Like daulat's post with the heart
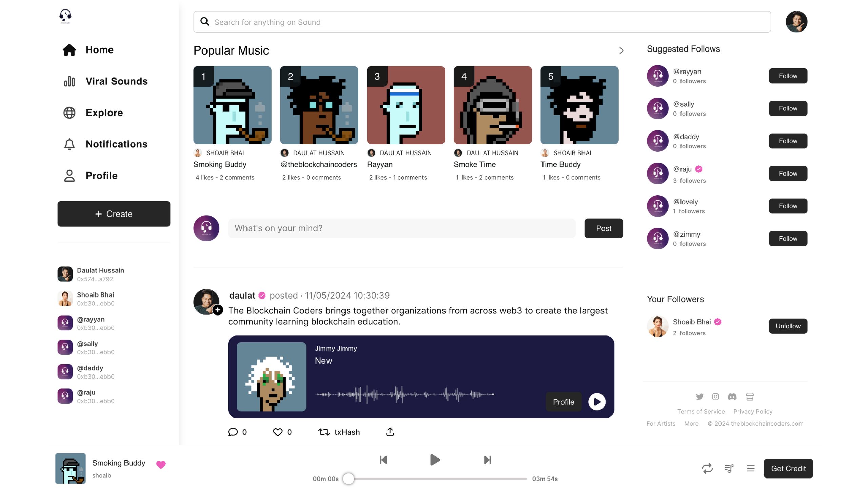The image size is (868, 488). click(x=278, y=432)
